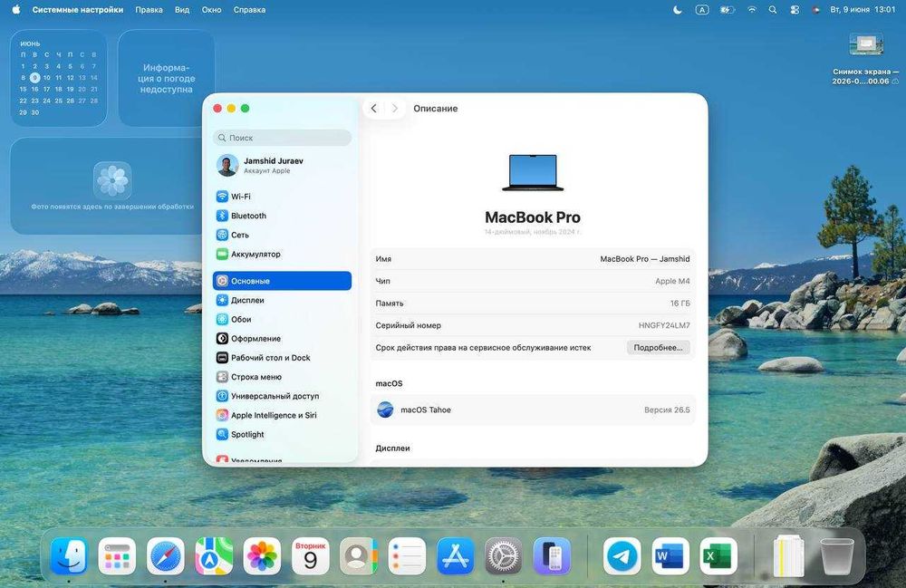This screenshot has height=588, width=906.
Task: Launch App Store from Dock
Action: point(456,556)
